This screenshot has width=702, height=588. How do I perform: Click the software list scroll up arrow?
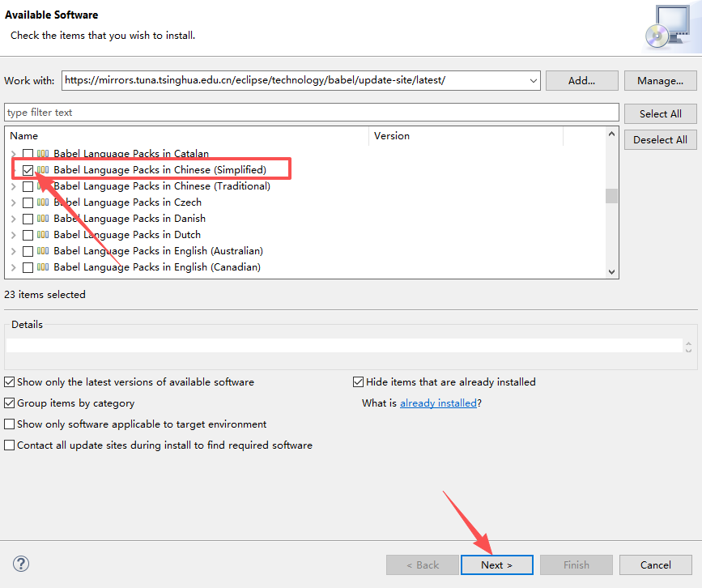[611, 134]
